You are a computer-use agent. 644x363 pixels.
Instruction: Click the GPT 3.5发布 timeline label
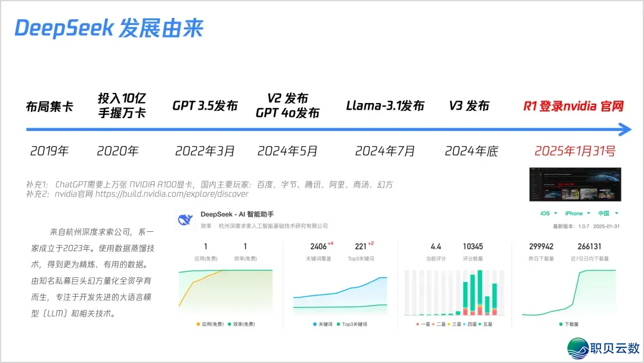205,106
